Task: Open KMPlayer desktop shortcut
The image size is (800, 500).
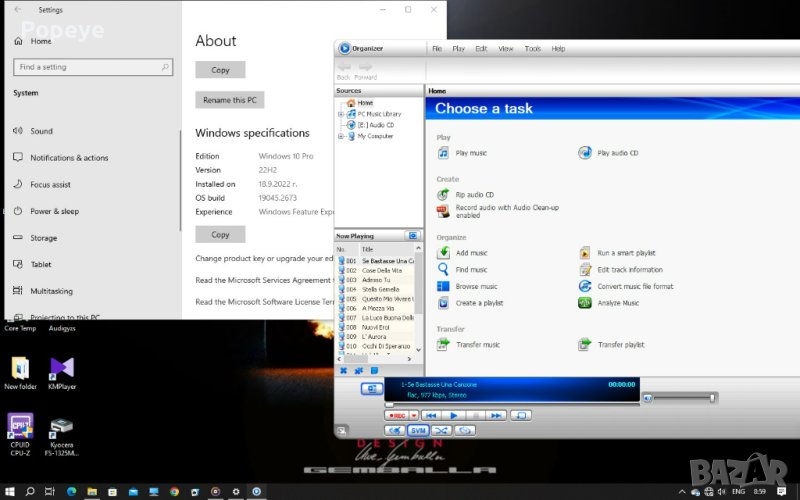Action: click(62, 368)
